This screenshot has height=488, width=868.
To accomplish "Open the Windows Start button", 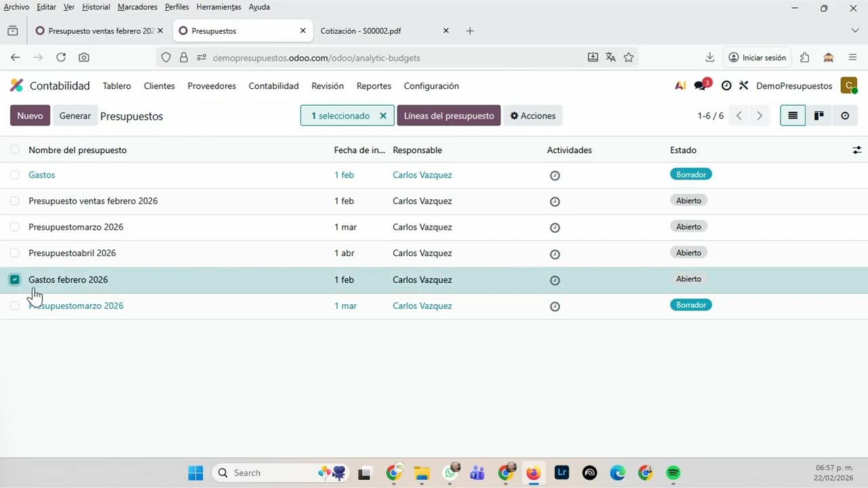I will [x=195, y=472].
